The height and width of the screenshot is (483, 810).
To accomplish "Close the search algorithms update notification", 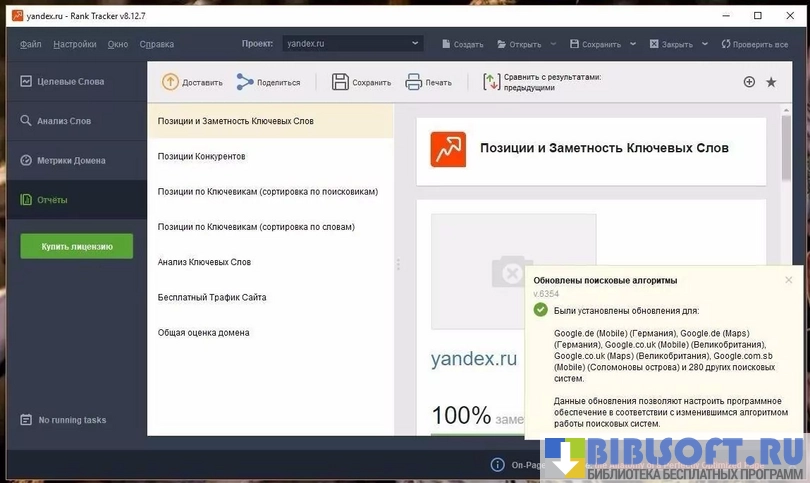I will 788,280.
